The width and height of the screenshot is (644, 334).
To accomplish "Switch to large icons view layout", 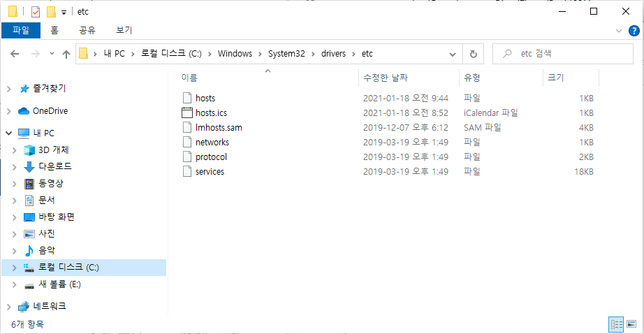I will pyautogui.click(x=631, y=324).
